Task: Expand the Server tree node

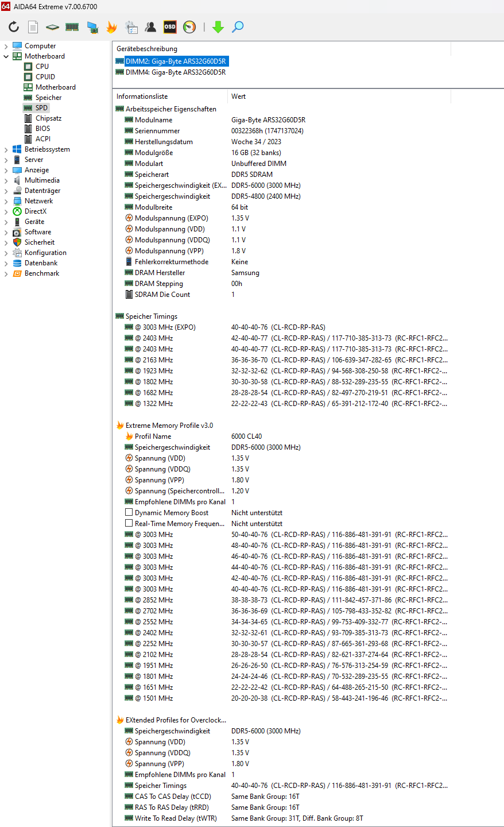Action: (x=6, y=160)
